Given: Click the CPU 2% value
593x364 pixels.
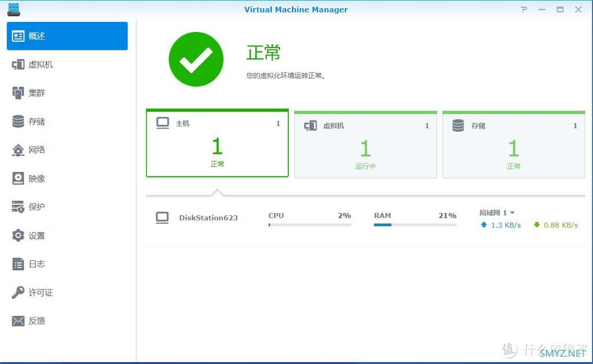Looking at the screenshot, I should click(x=344, y=215).
